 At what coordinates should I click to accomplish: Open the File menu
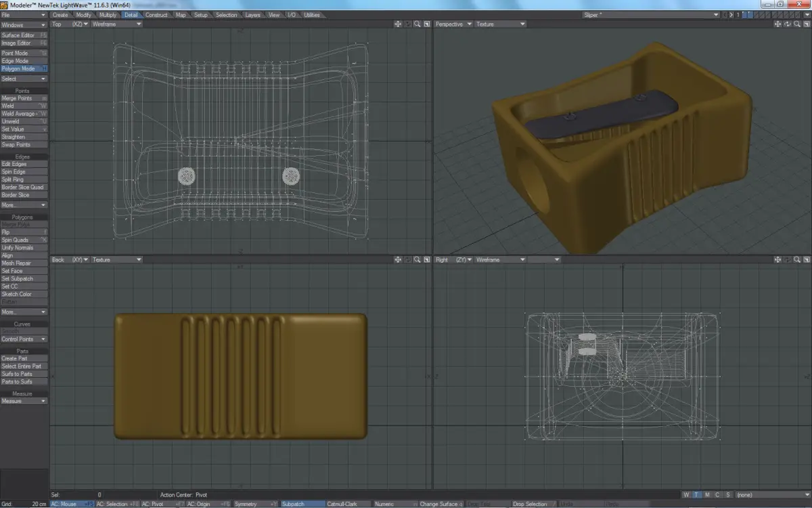click(24, 15)
